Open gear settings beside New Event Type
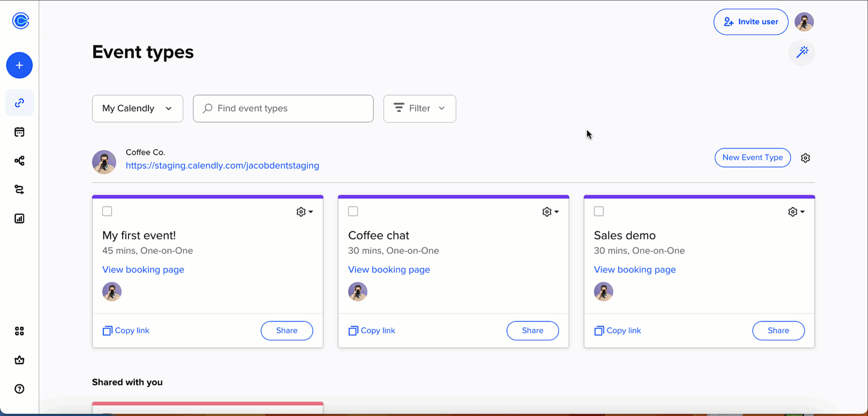Screen dimensions: 868x416 click(806, 158)
